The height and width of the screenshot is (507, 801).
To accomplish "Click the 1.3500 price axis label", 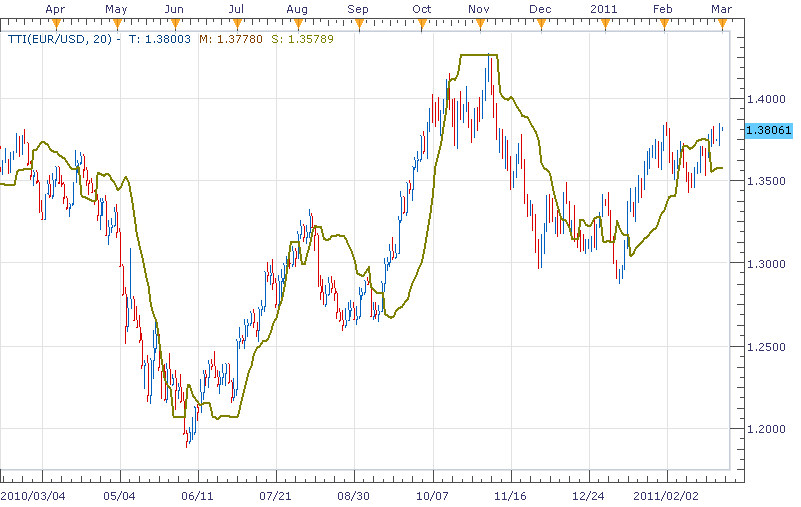I will tap(766, 181).
